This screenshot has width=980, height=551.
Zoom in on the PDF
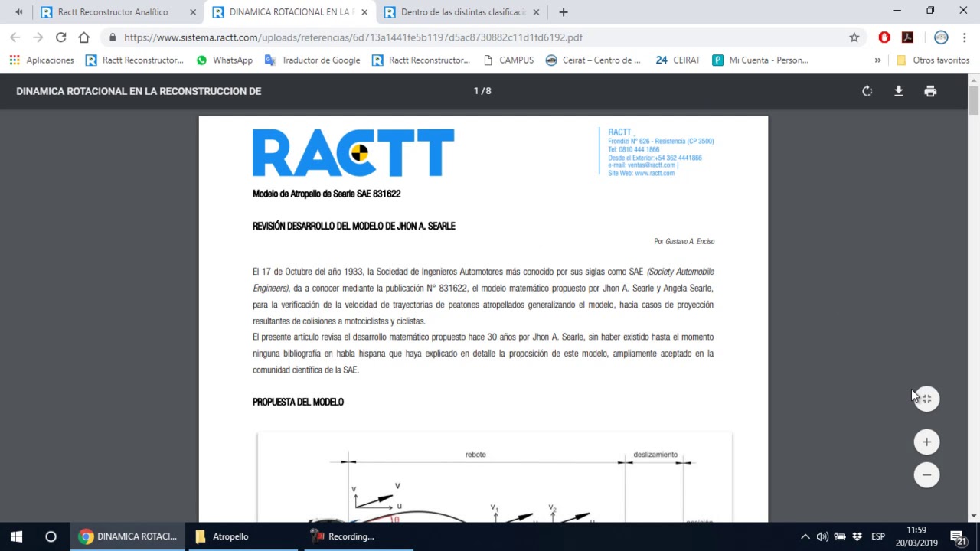[x=926, y=442]
